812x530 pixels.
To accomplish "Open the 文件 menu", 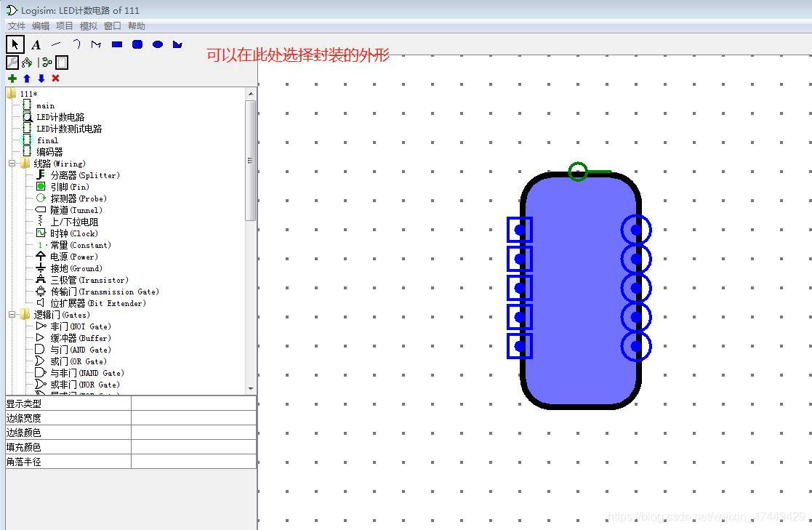I will (x=17, y=26).
